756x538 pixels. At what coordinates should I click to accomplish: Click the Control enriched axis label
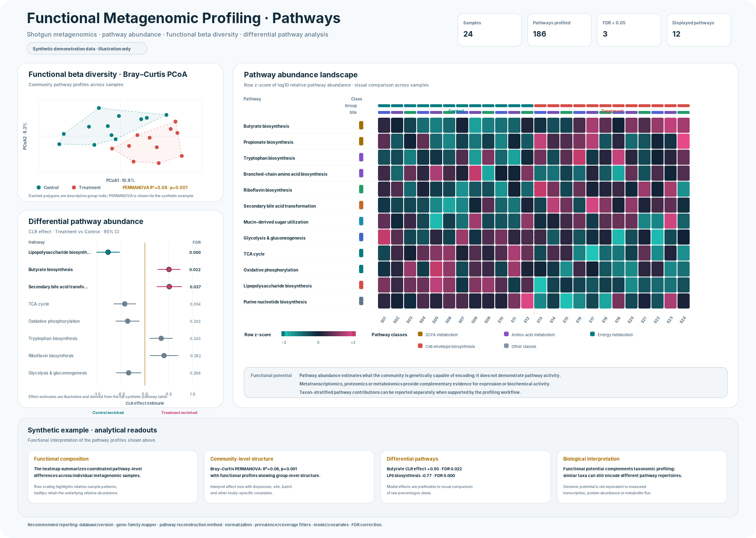[x=108, y=413]
